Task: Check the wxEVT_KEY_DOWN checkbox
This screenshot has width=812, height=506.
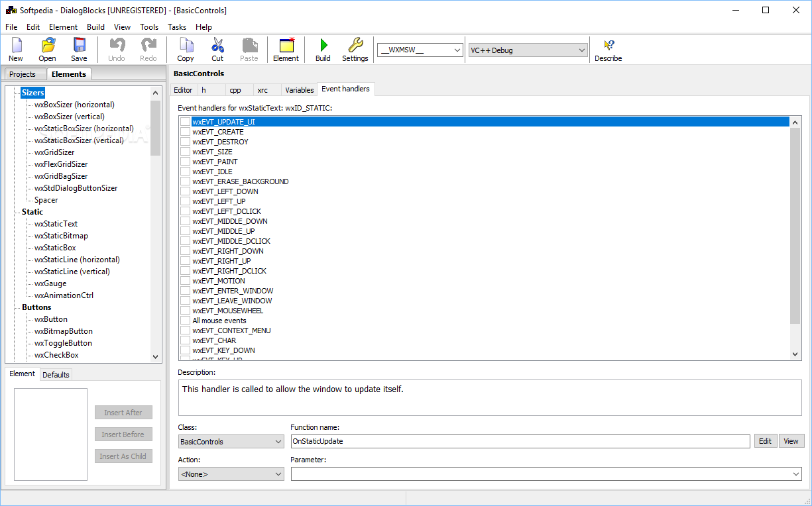Action: (x=185, y=350)
